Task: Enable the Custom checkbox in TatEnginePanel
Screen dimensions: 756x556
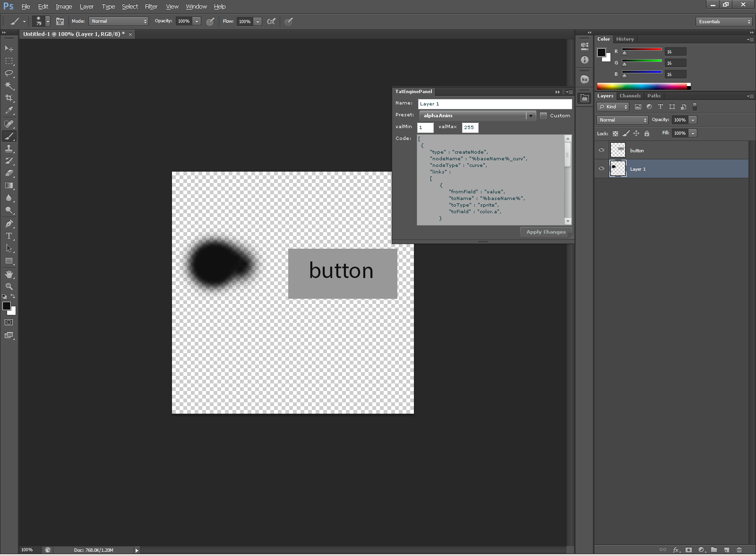Action: coord(543,116)
